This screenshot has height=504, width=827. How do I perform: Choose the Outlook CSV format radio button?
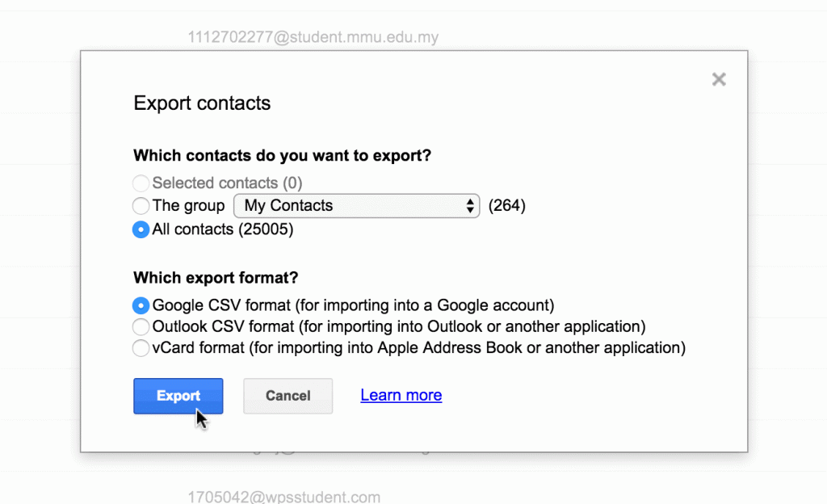[x=141, y=327]
